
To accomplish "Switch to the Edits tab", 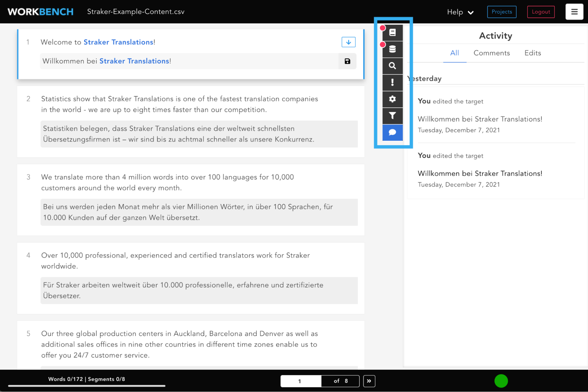I will pos(533,53).
